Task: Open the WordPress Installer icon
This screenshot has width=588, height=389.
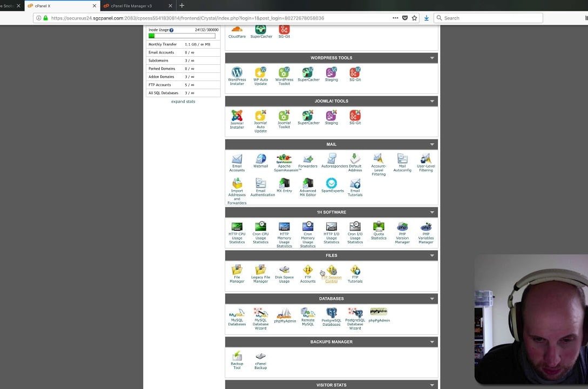Action: click(x=236, y=76)
